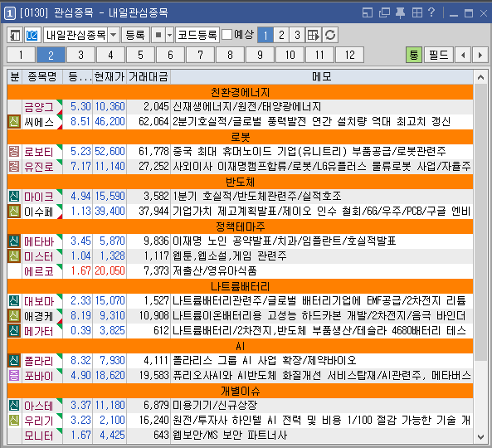Click the 등록 button

tap(135, 35)
